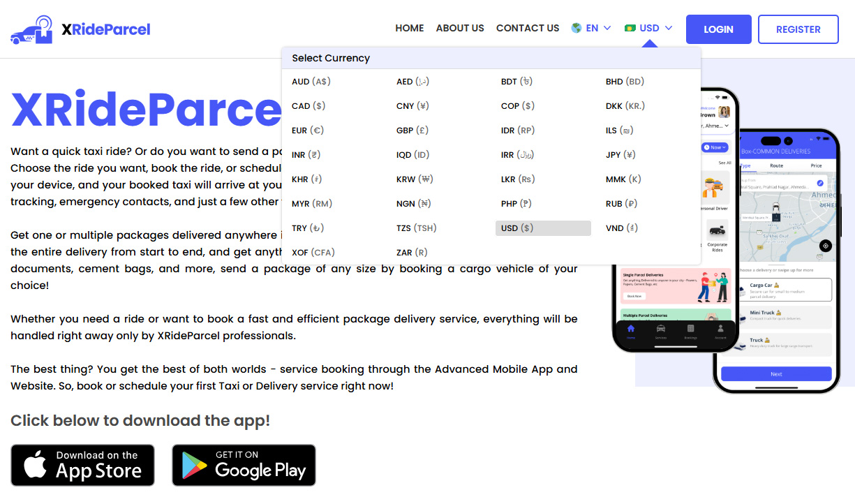Click the Corporate Rides car icon

(716, 231)
